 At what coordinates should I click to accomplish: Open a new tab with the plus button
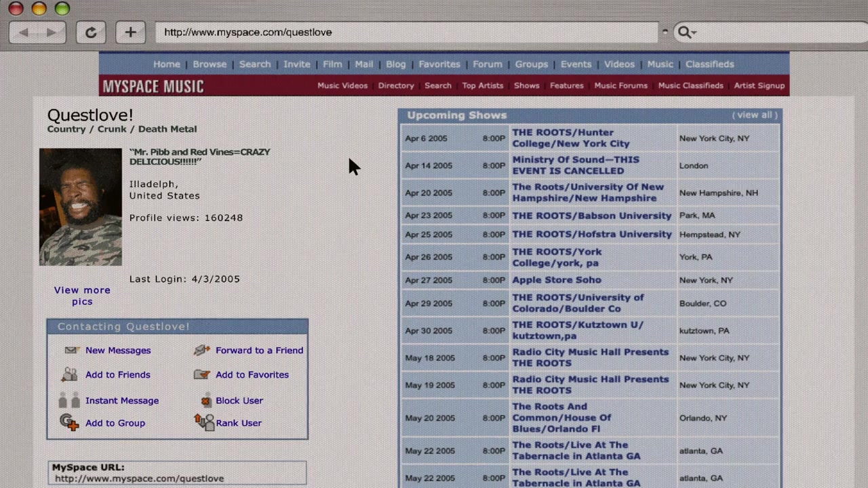[130, 33]
